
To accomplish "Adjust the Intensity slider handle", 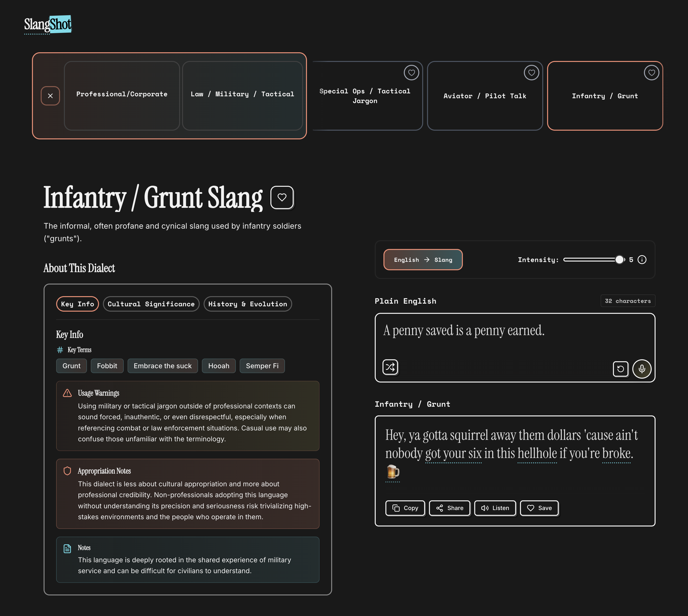I will tap(619, 260).
